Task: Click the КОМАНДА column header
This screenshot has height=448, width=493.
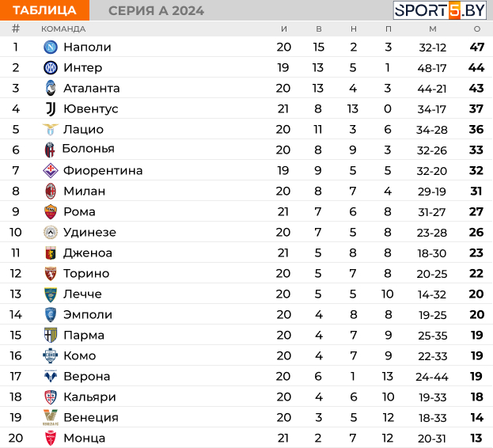Action: tap(63, 29)
